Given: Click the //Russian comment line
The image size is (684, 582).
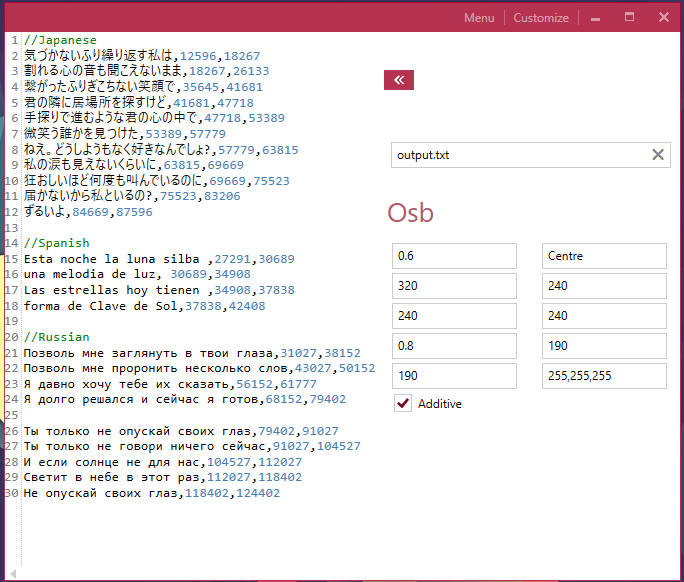Looking at the screenshot, I should tap(57, 337).
